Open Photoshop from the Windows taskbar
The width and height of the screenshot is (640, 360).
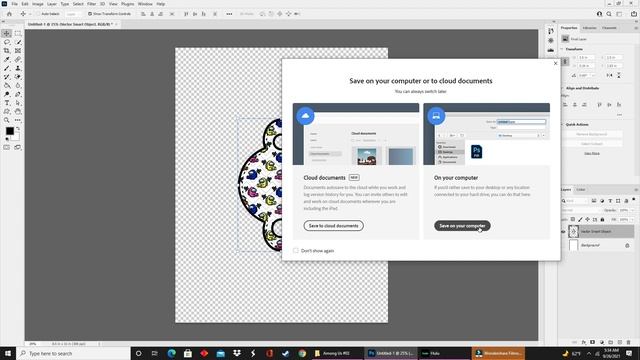click(x=391, y=353)
